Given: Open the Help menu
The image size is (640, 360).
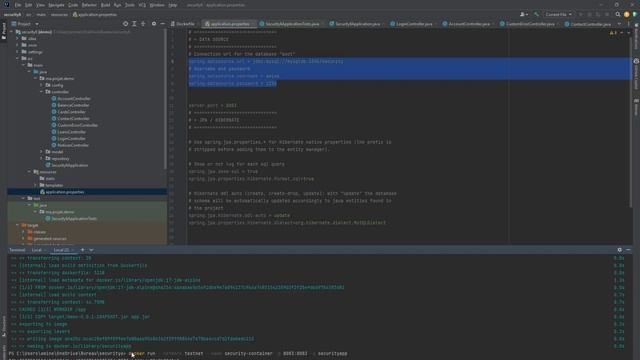Looking at the screenshot, I should pos(173,5).
